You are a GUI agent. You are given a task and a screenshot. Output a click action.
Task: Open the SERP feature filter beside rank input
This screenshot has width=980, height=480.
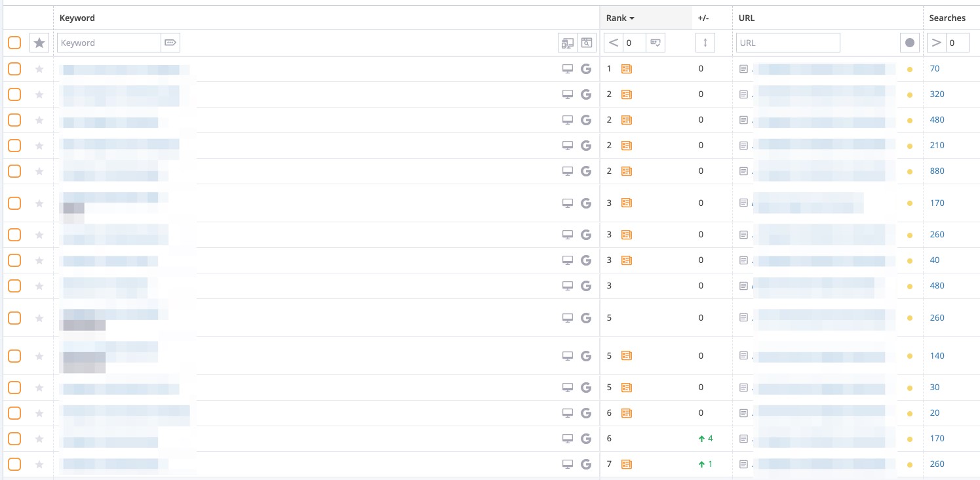[x=655, y=43]
